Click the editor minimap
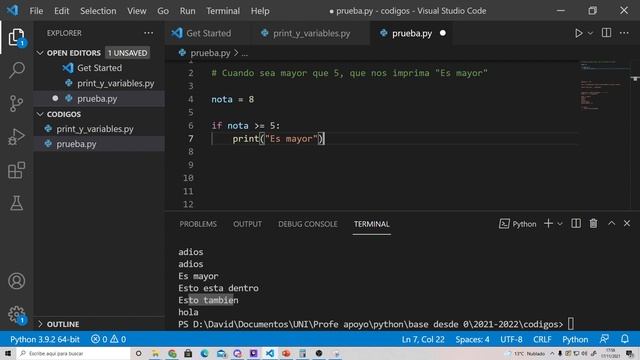This screenshot has width=640, height=360. 604,135
